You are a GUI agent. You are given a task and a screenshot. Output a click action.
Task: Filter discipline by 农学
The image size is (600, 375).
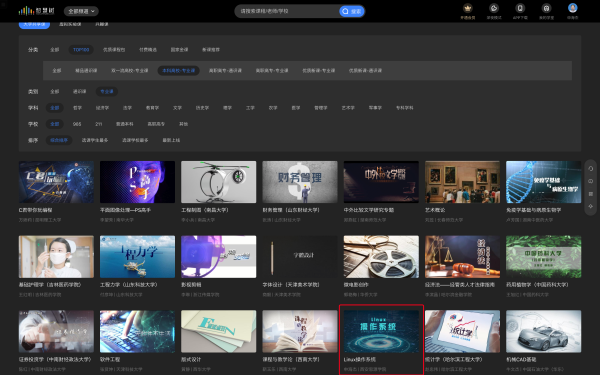coord(273,108)
